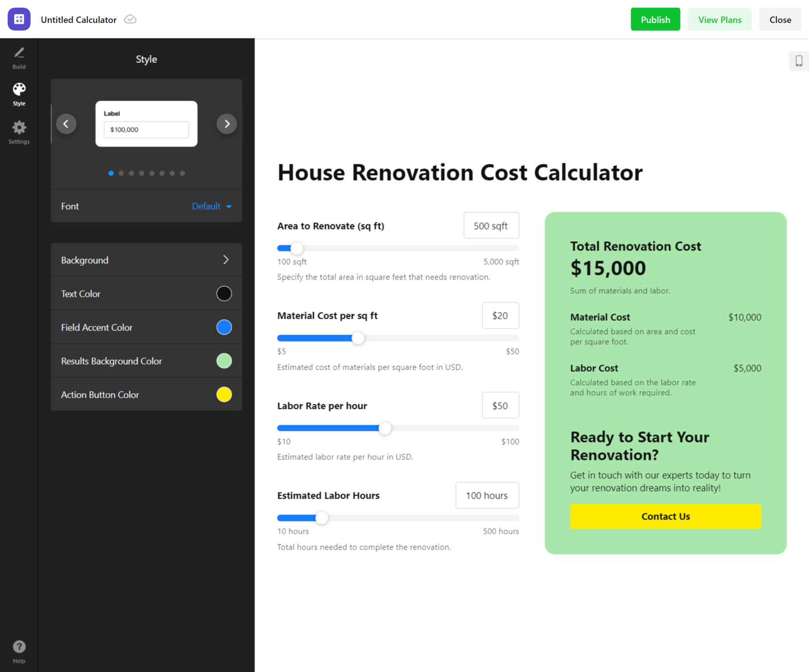The height and width of the screenshot is (672, 809).
Task: Close the calculator editor
Action: tap(780, 19)
